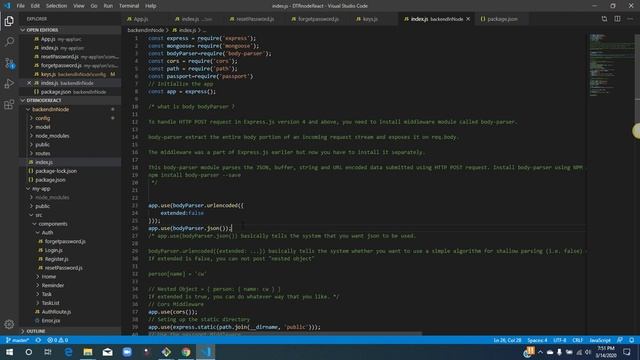Open the File menu

pos(20,6)
